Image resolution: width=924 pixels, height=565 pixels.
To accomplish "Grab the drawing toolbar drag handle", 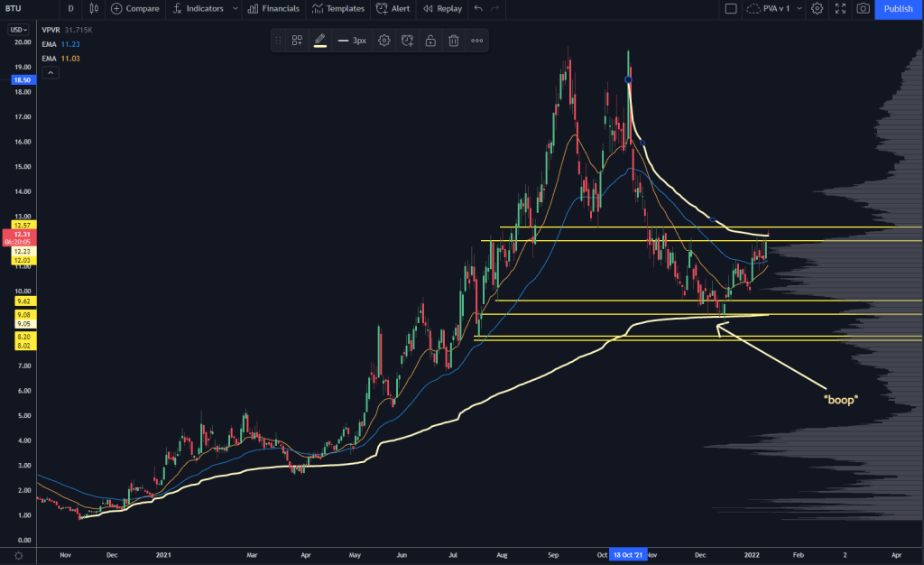I will tap(278, 41).
